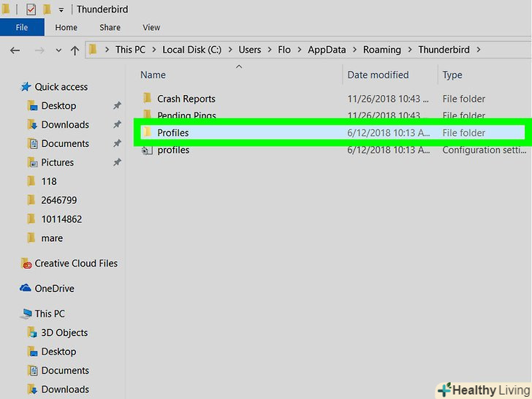Open Quick access in the sidebar
532x399 pixels.
[x=61, y=87]
